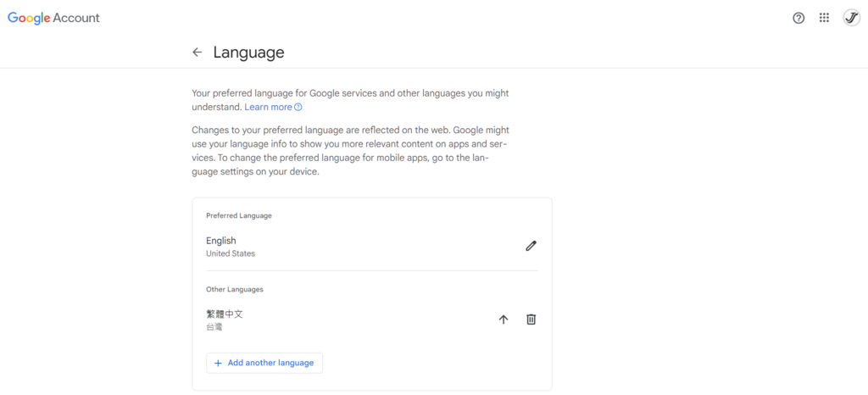This screenshot has height=395, width=868.
Task: Select the 繁體中文 language entry
Action: coord(225,314)
